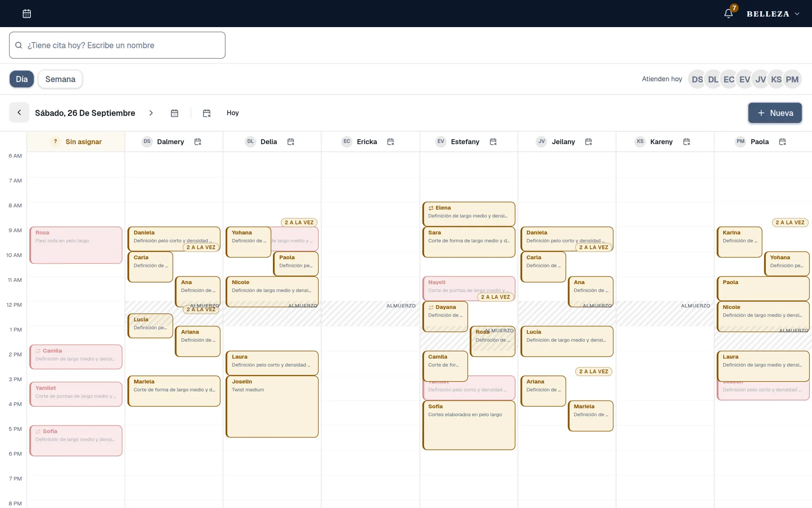Create a Nueva appointment
Image resolution: width=812 pixels, height=508 pixels.
[x=775, y=113]
